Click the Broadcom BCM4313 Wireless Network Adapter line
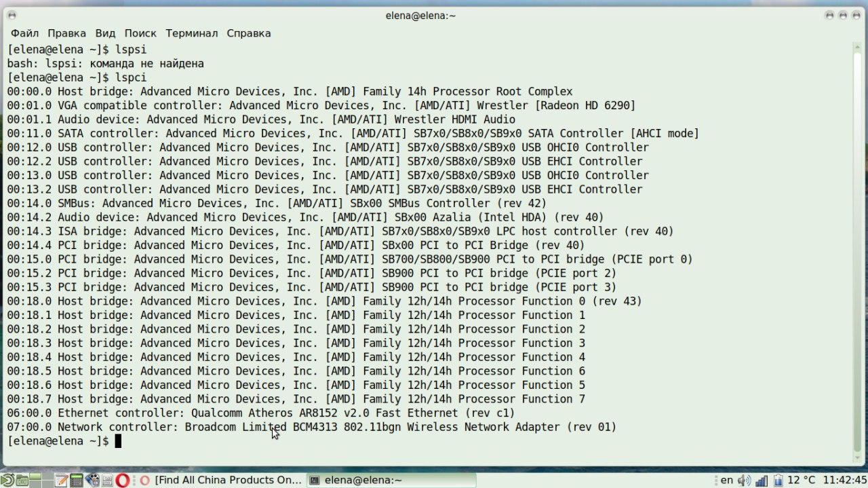The image size is (868, 488). pyautogui.click(x=312, y=427)
